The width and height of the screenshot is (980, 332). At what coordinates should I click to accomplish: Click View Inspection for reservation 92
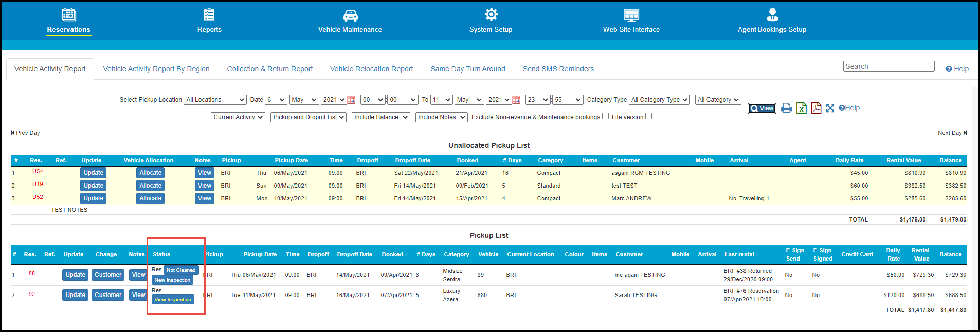[173, 300]
